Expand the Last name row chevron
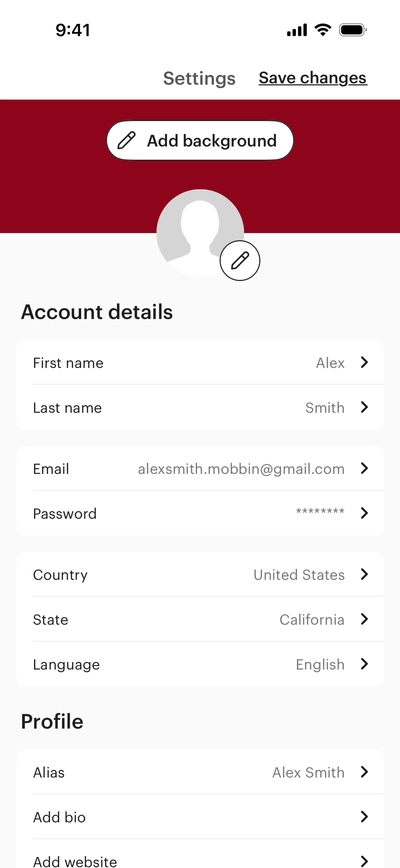This screenshot has height=868, width=400. (364, 407)
